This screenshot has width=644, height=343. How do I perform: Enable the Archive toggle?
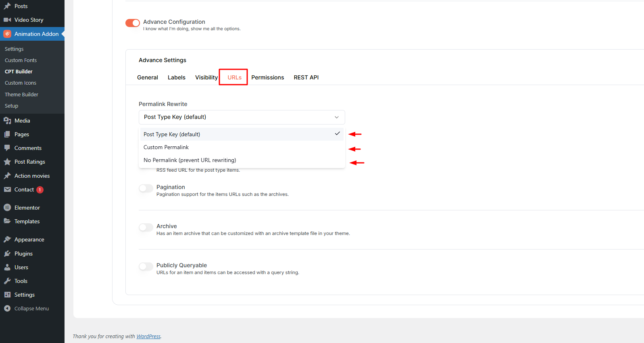pos(146,227)
